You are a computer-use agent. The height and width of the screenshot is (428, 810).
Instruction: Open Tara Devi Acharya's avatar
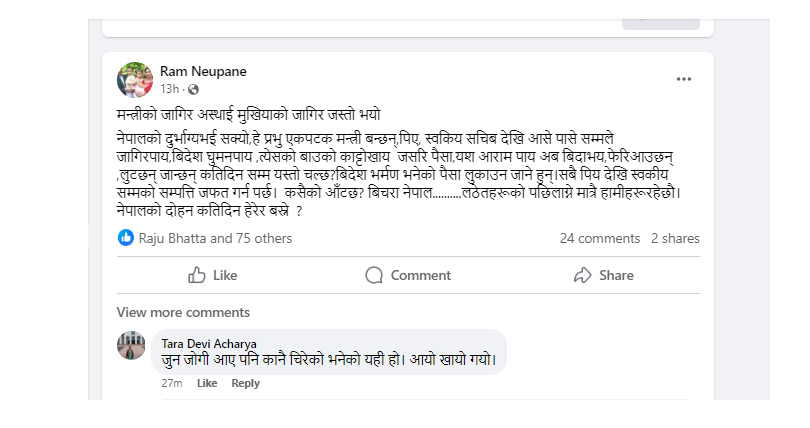click(131, 345)
